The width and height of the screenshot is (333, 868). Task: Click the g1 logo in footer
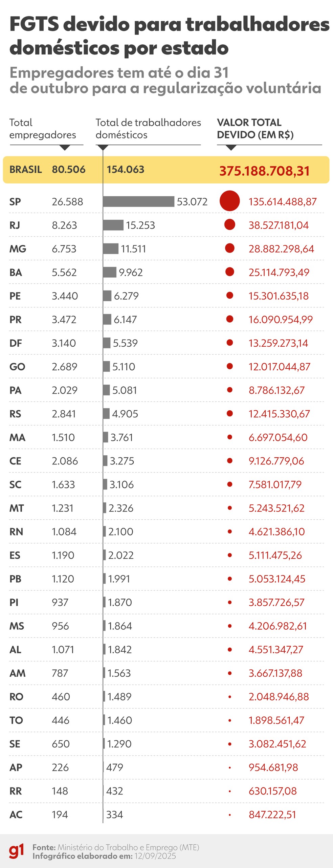point(17,851)
